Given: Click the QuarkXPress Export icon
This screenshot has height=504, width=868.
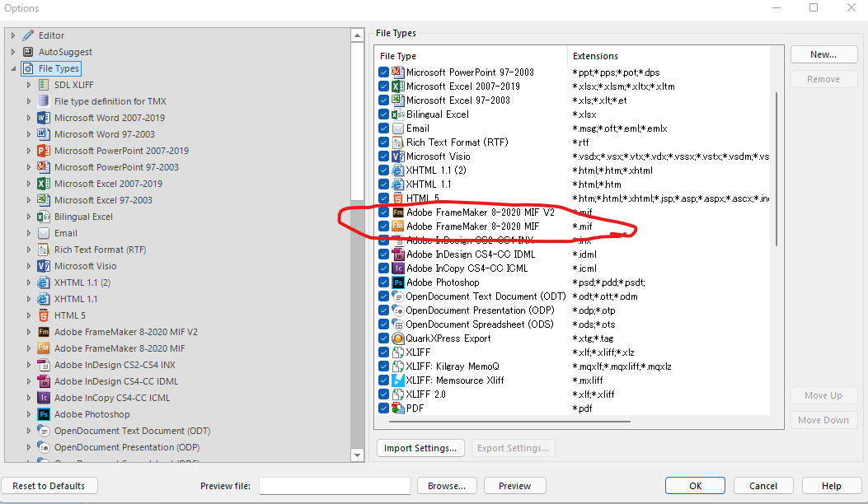Looking at the screenshot, I should (x=396, y=338).
